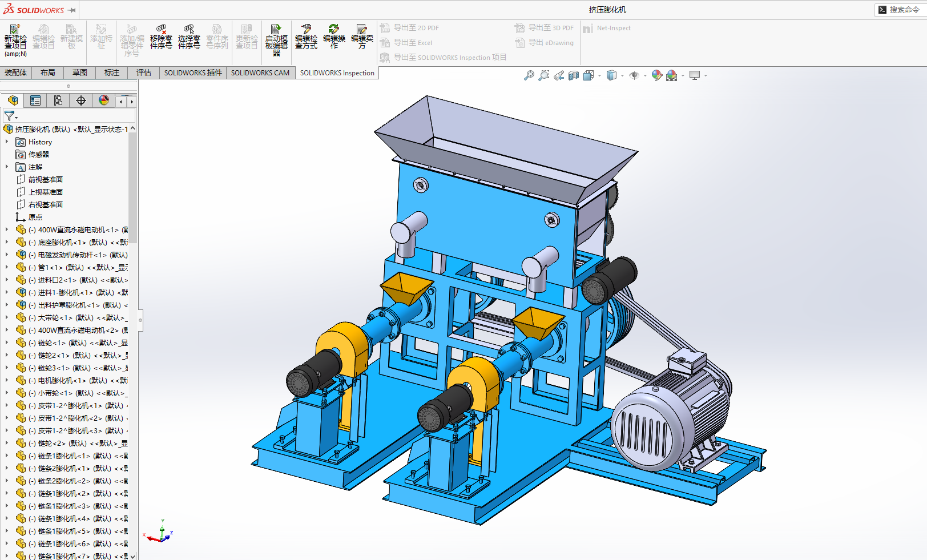Switch to the 草图 tab

pyautogui.click(x=80, y=72)
